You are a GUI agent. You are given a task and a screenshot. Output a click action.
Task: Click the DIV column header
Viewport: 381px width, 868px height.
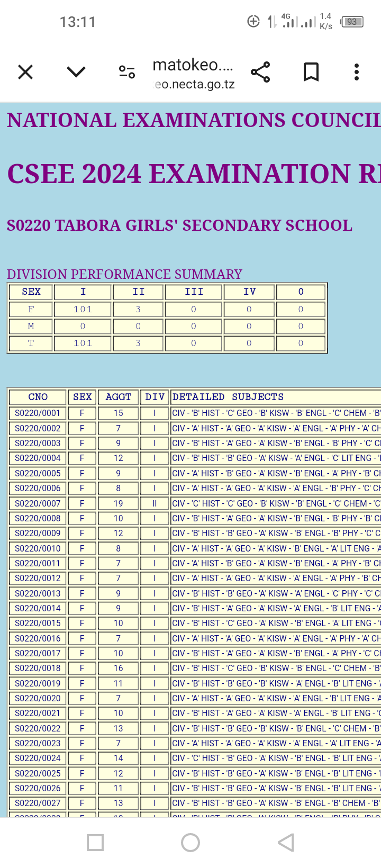coord(155,397)
